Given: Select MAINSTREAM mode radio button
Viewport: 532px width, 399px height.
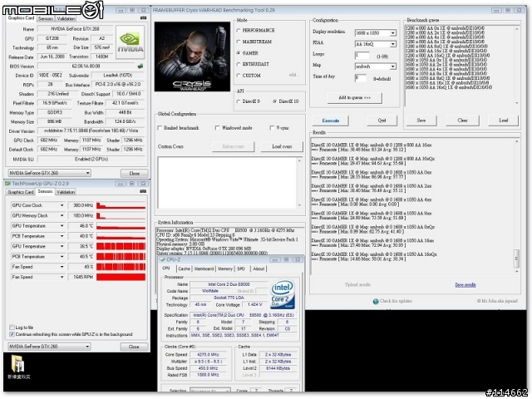Looking at the screenshot, I should 239,42.
